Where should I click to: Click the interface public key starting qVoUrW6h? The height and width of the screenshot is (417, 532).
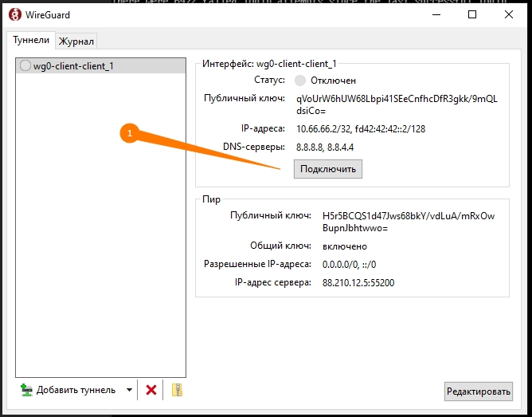click(397, 105)
